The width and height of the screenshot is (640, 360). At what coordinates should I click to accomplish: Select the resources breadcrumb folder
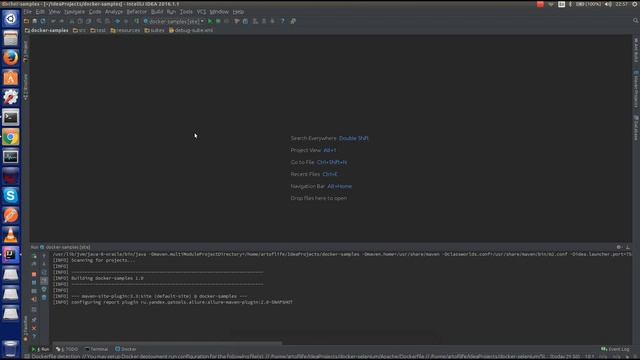point(125,30)
